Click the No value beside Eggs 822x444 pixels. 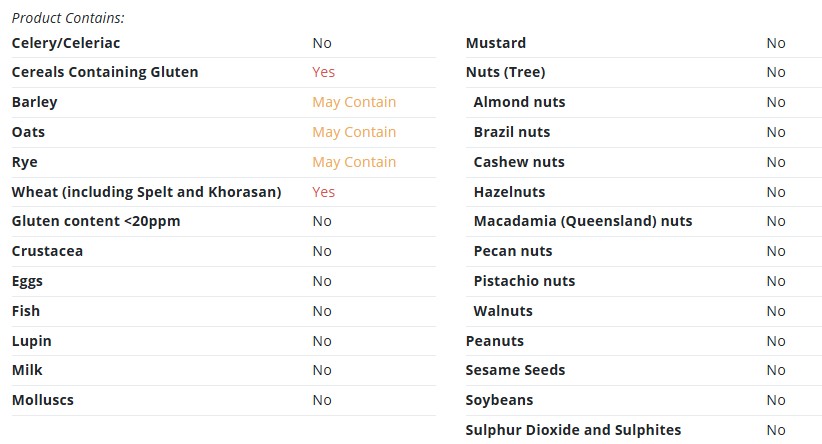[x=322, y=281]
